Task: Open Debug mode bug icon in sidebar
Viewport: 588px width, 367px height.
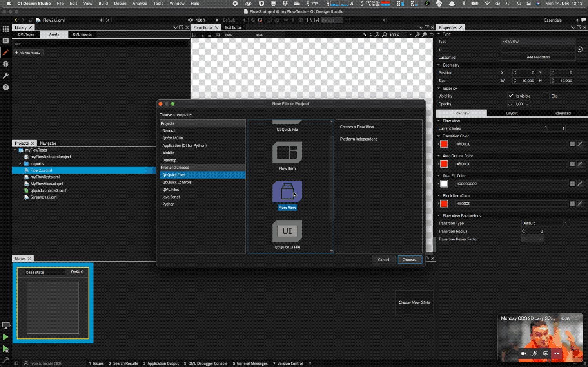Action: tap(5, 64)
